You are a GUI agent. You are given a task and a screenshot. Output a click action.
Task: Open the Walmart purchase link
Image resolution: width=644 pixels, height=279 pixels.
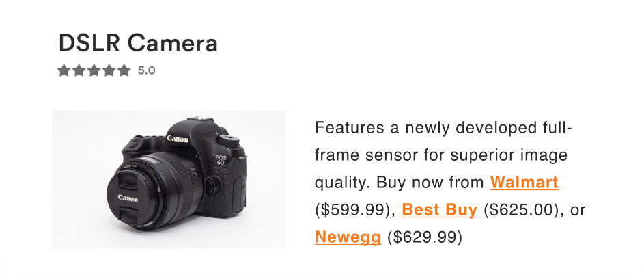(x=524, y=183)
